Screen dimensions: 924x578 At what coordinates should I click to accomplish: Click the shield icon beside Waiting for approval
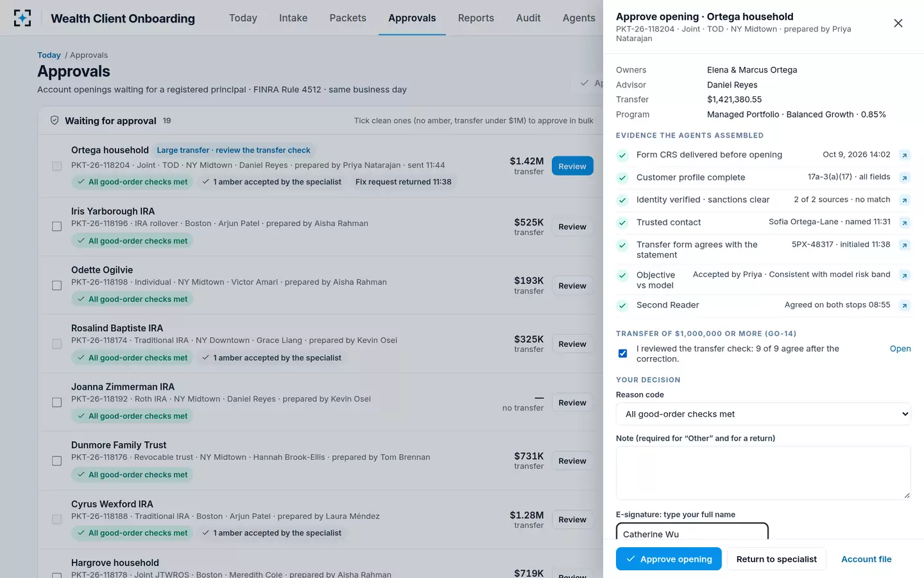(55, 121)
